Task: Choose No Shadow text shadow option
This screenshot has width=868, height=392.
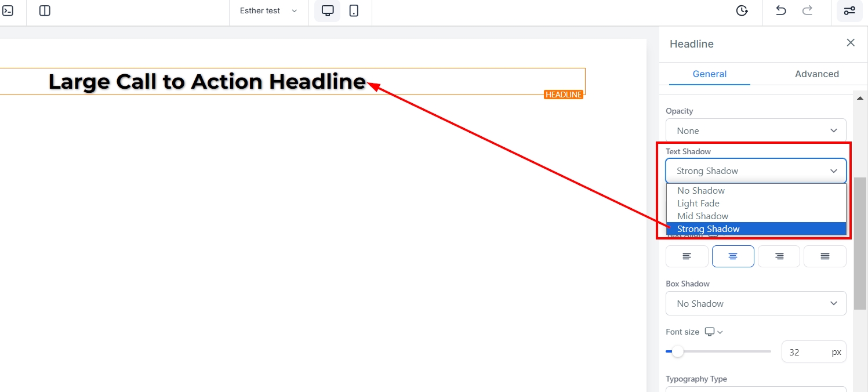Action: click(756, 190)
